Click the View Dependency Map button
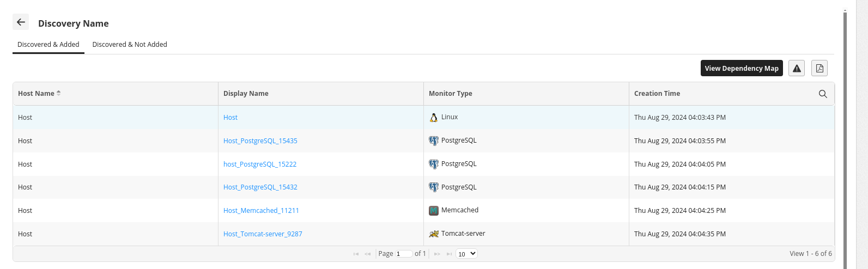 [x=742, y=68]
